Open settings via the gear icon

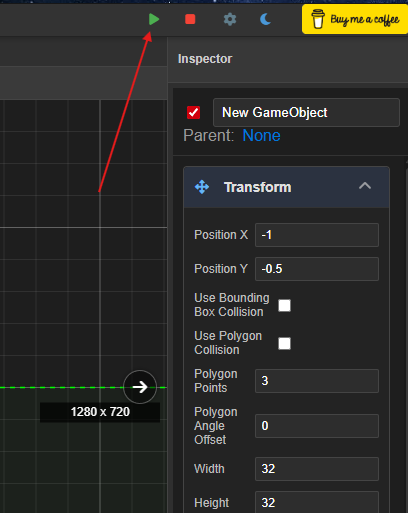coord(230,19)
